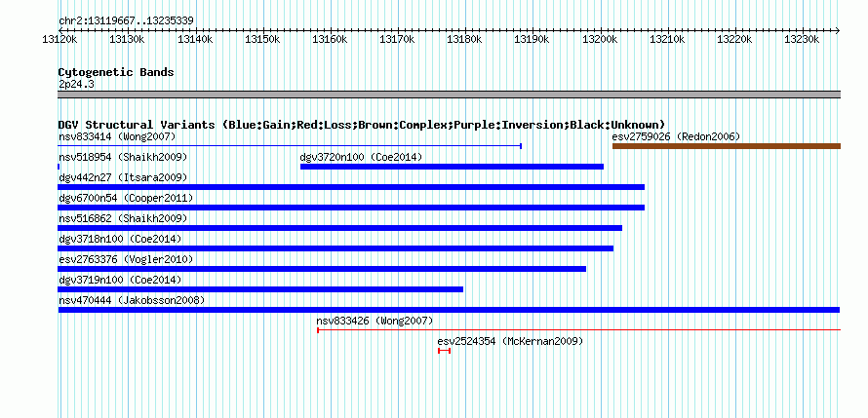Open nsv518954 (Shaikh2009) variant label
The image size is (868, 418).
[123, 157]
